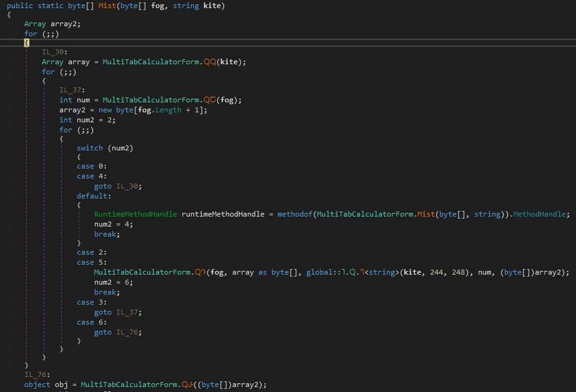The image size is (576, 392).
Task: Select the "public" keyword
Action: click(20, 6)
